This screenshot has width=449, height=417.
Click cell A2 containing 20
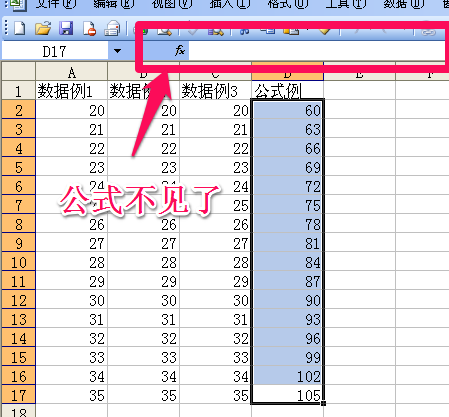tap(71, 110)
